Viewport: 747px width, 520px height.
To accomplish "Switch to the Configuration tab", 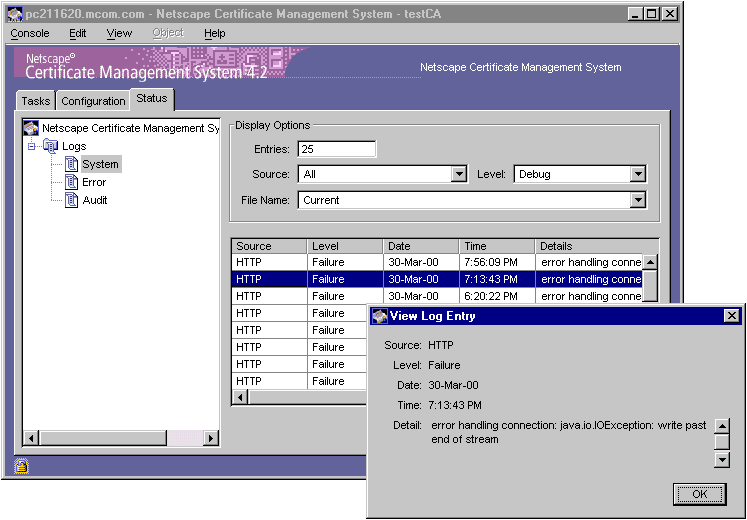I will 93,101.
